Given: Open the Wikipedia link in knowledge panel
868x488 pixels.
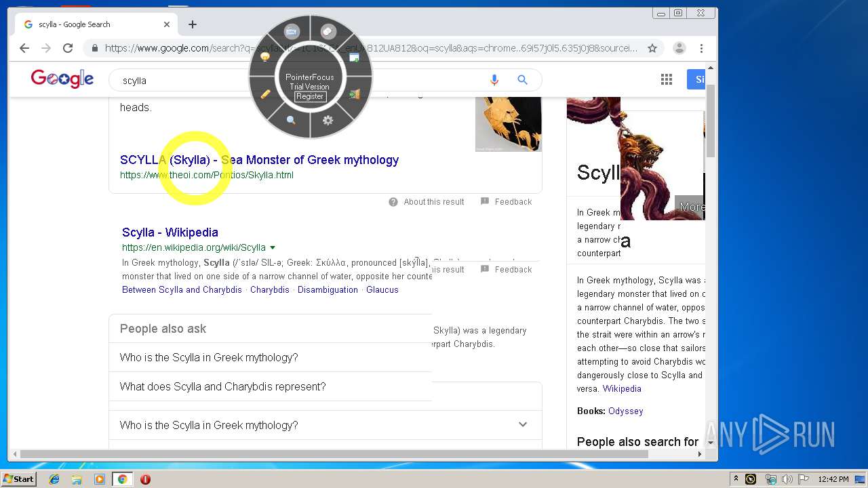Looking at the screenshot, I should pos(622,388).
